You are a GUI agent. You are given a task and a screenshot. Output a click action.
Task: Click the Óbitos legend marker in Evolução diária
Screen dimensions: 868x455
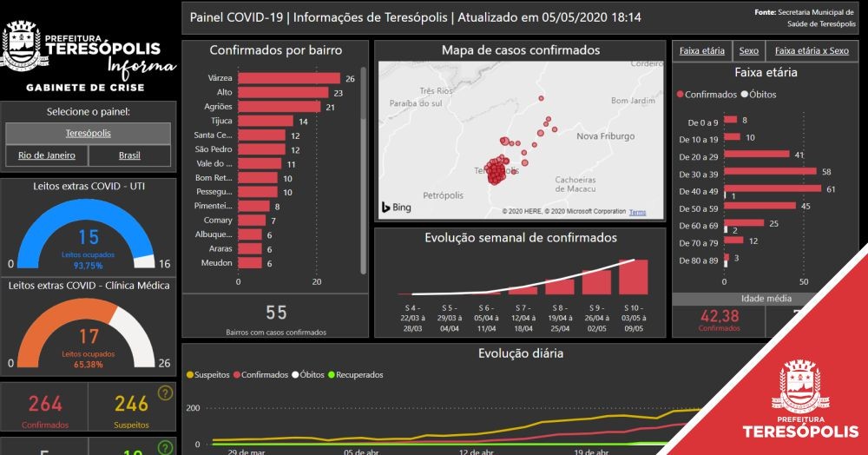[296, 375]
